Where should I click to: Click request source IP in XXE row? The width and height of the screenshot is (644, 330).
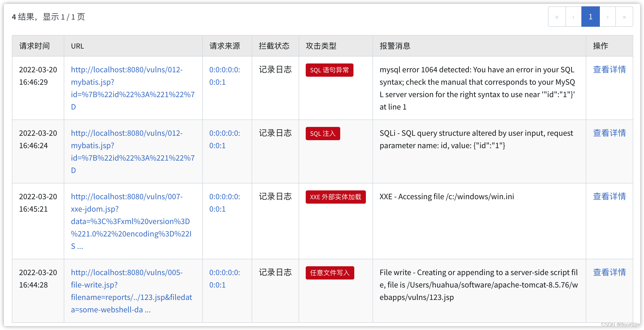coord(224,203)
